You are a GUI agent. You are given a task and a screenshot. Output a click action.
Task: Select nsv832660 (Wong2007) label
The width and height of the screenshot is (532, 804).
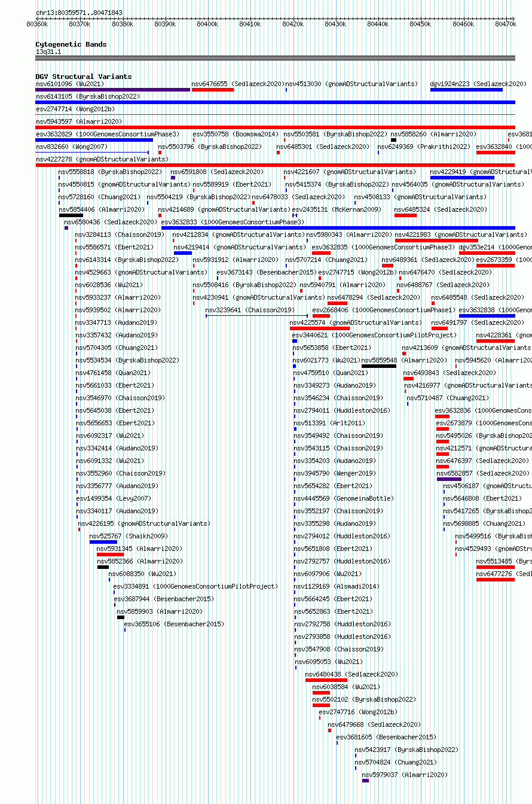(72, 147)
